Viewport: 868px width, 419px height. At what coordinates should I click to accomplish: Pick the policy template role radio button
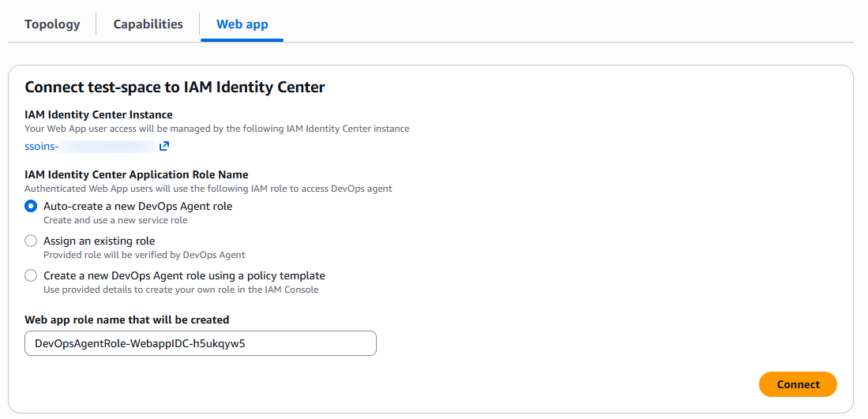[31, 275]
